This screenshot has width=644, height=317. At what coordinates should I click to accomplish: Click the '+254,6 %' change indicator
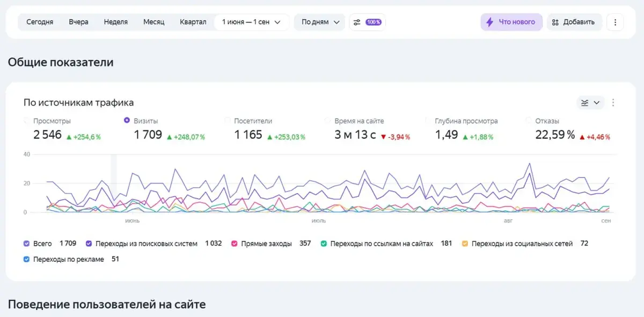point(83,137)
